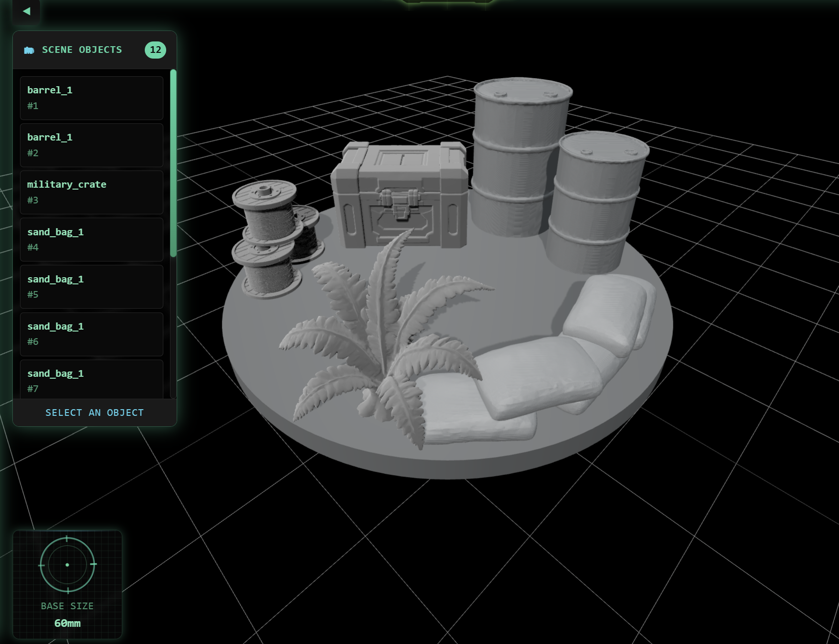Select sand_bag_1 #6 in the list
The width and height of the screenshot is (839, 644).
tap(91, 334)
